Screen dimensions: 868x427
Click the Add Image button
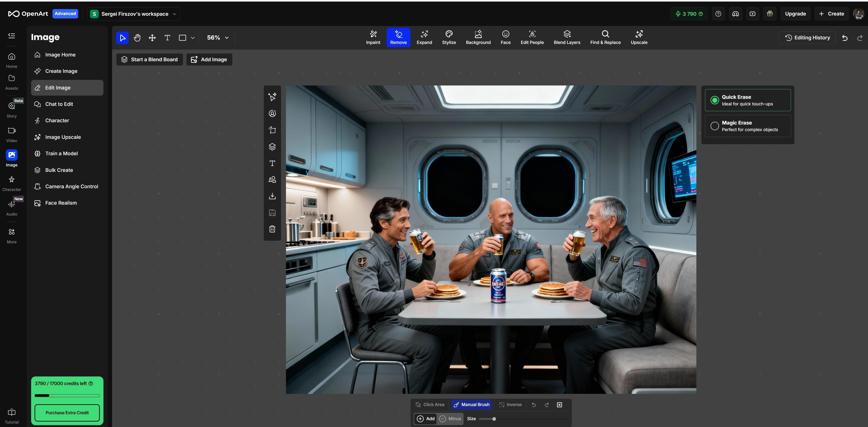tap(209, 59)
